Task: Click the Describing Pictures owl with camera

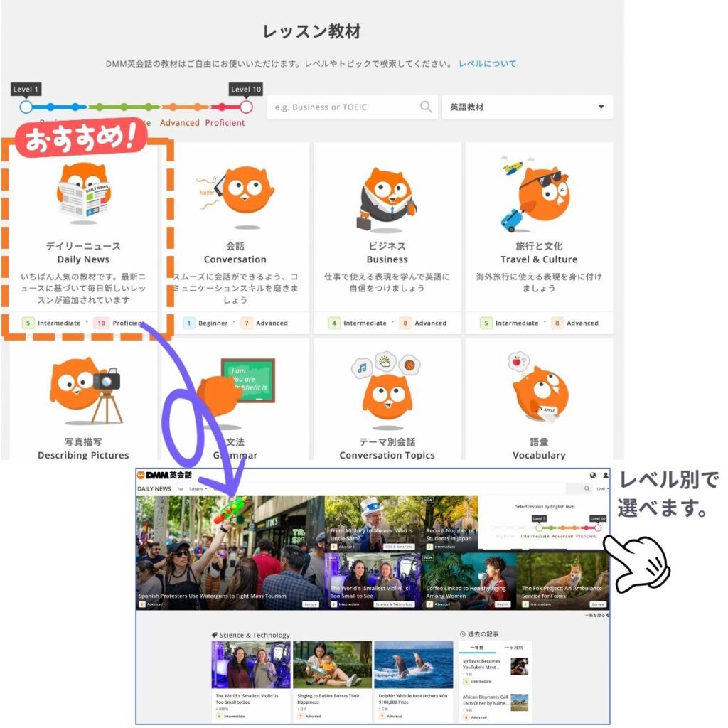Action: [x=86, y=390]
